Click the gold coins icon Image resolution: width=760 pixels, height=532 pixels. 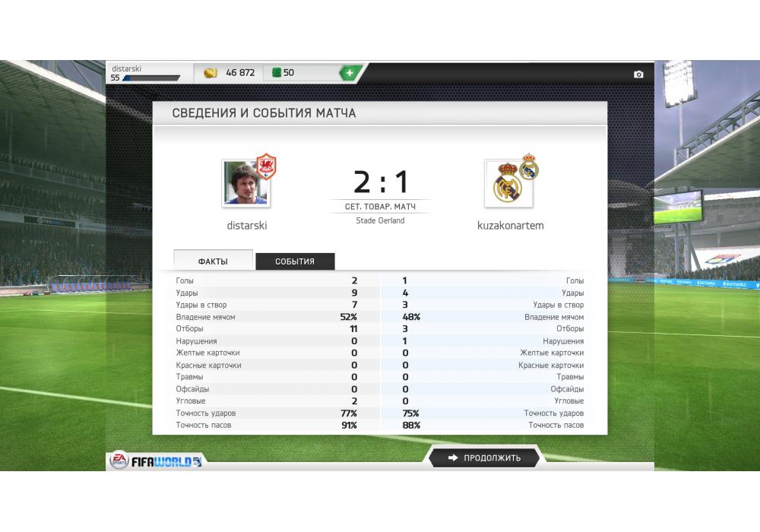pyautogui.click(x=211, y=73)
